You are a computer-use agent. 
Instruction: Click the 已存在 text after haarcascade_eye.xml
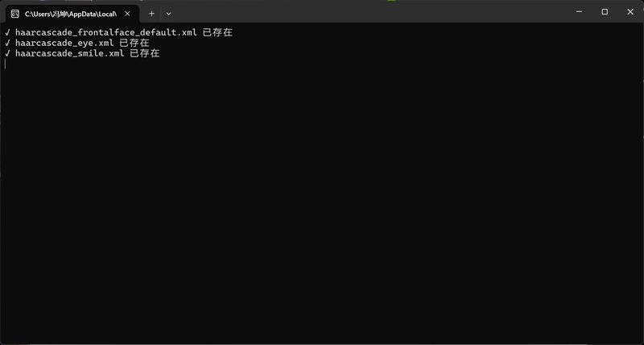134,43
